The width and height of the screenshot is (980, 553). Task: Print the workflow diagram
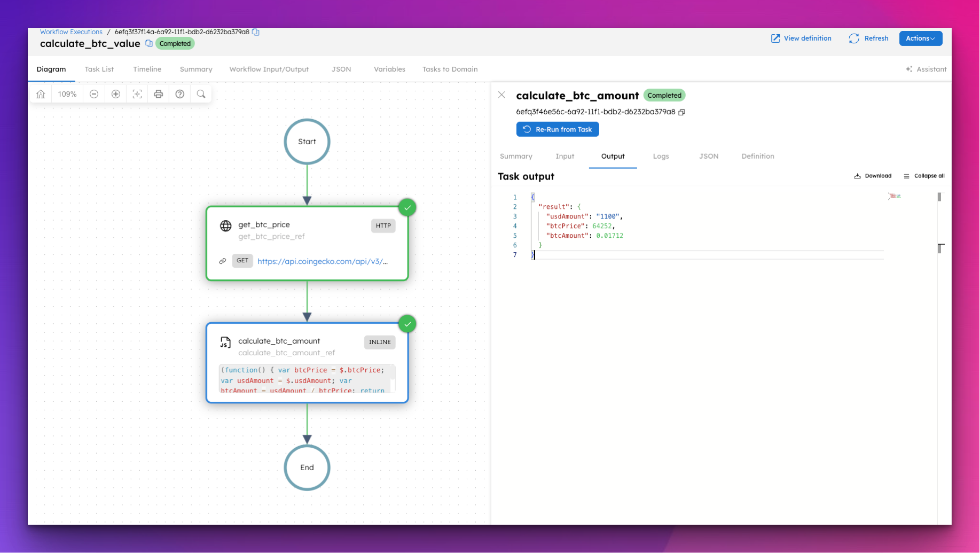click(x=159, y=94)
